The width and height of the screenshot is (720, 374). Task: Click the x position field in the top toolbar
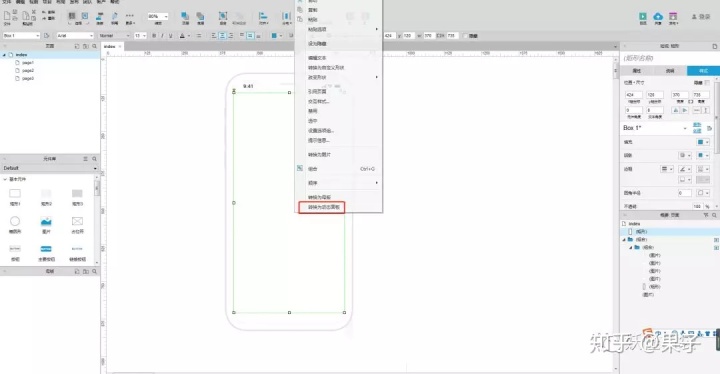(x=389, y=35)
